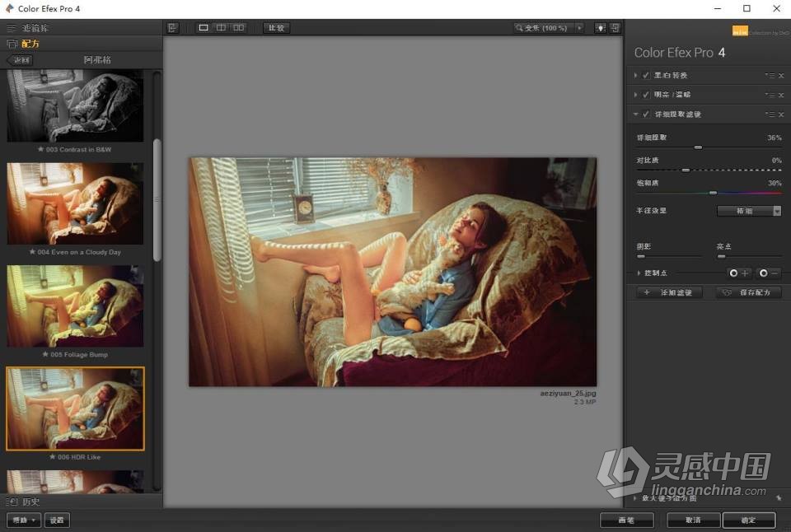Uncheck the 黑白转换 filter checkbox

[x=646, y=76]
